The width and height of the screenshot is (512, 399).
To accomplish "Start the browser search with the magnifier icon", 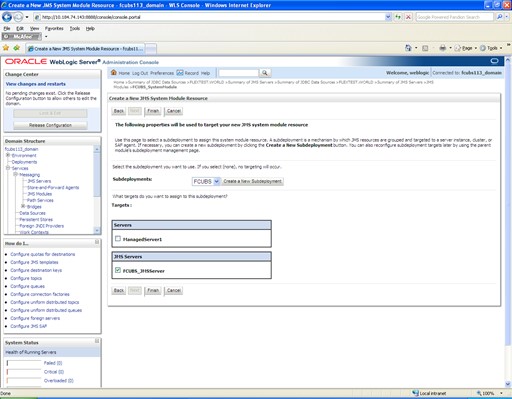I will click(x=499, y=17).
